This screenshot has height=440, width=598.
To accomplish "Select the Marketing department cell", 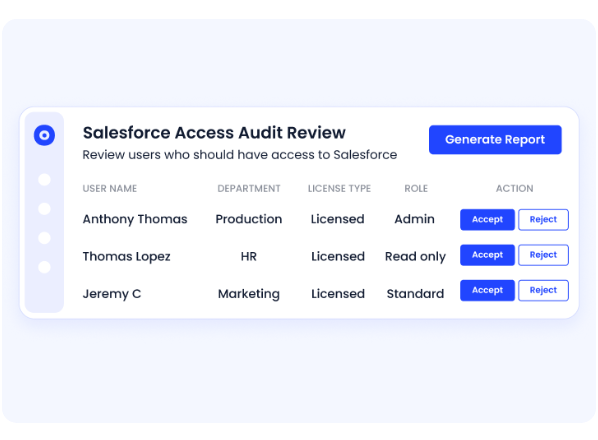I will (x=249, y=294).
